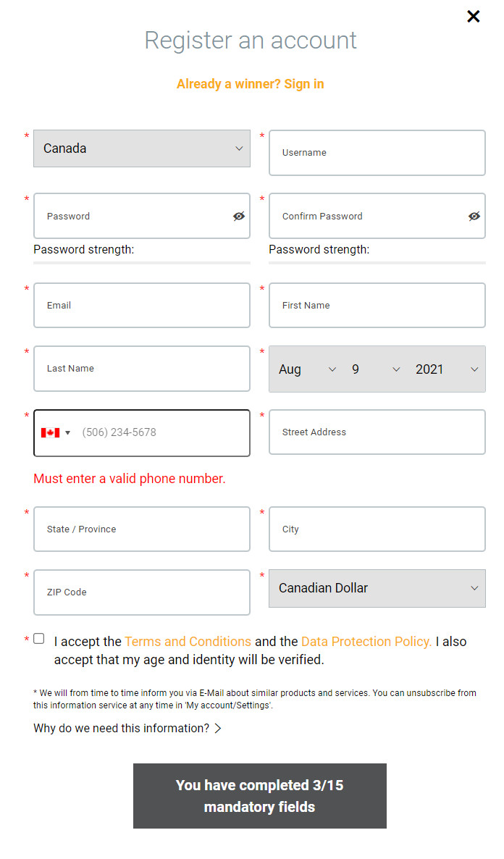Close the registration dialog with X icon
The height and width of the screenshot is (859, 504).
474,17
